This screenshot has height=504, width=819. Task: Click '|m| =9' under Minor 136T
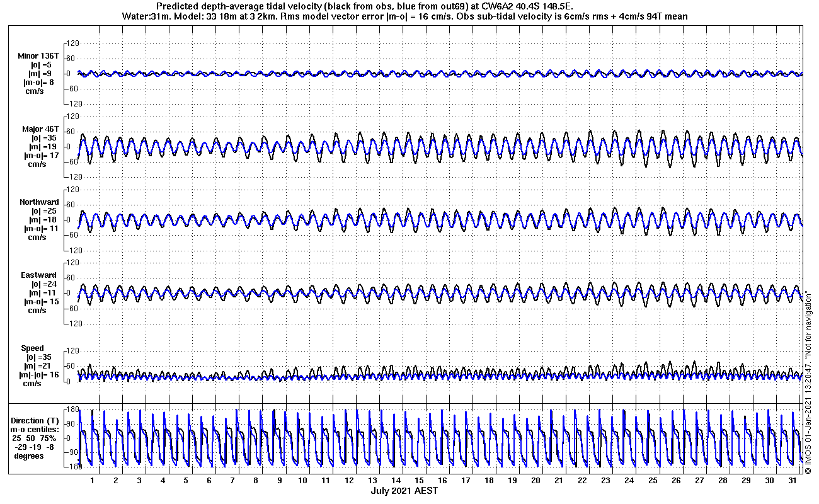[x=40, y=74]
